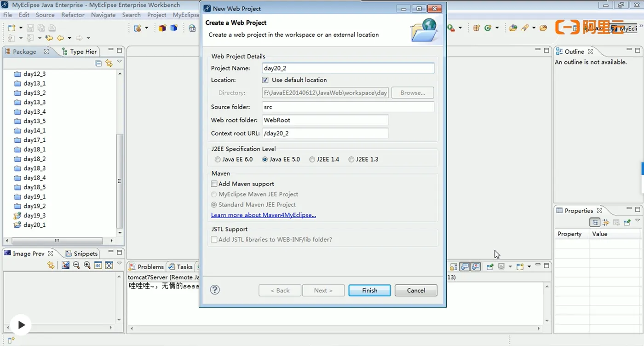Open the File menu
The height and width of the screenshot is (346, 644).
8,15
